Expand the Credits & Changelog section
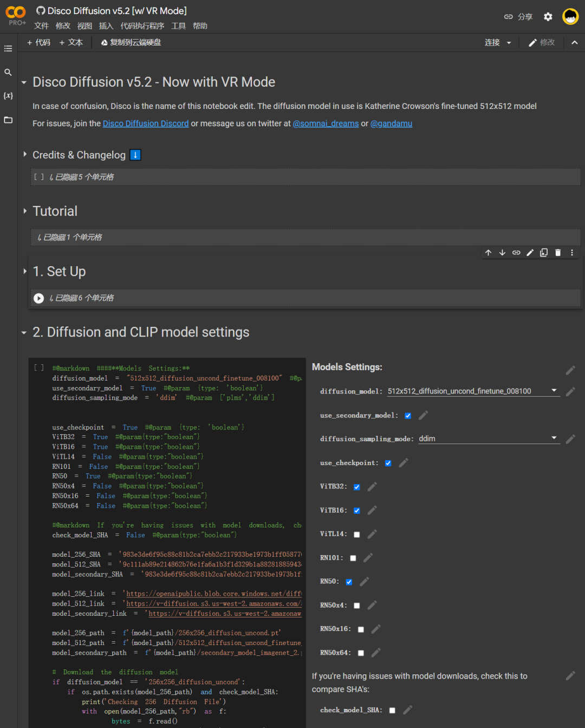 [25, 155]
